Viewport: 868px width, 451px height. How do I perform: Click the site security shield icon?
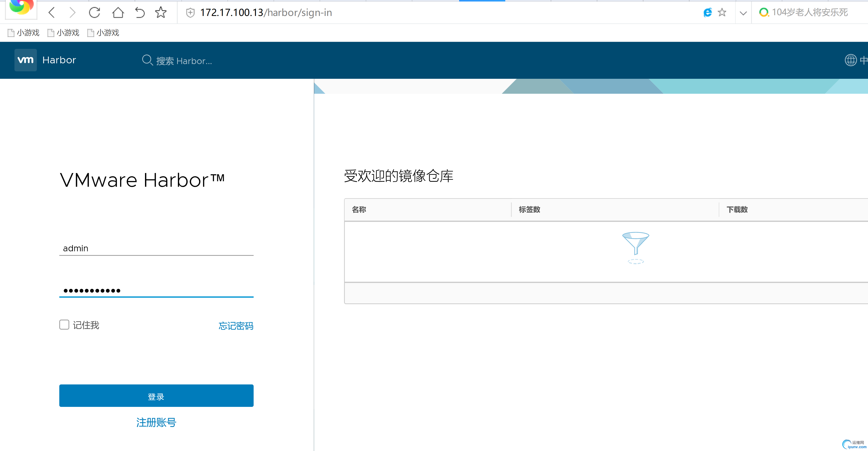click(x=190, y=13)
